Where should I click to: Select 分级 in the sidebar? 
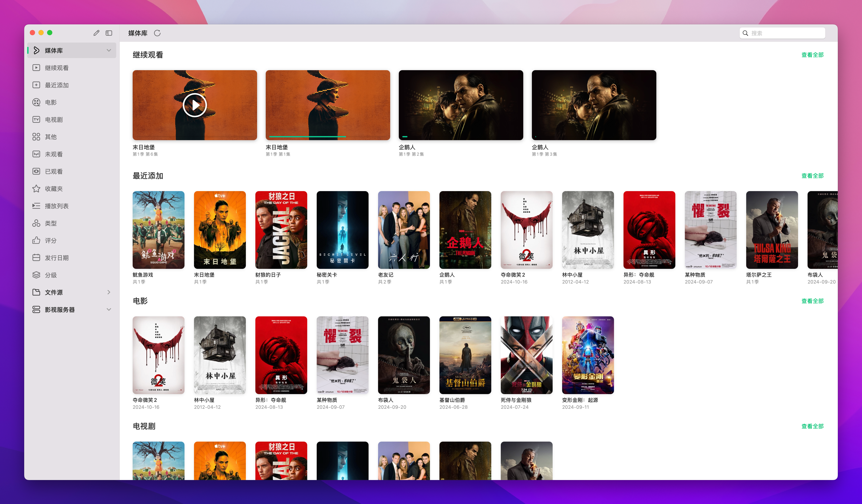coord(72,275)
